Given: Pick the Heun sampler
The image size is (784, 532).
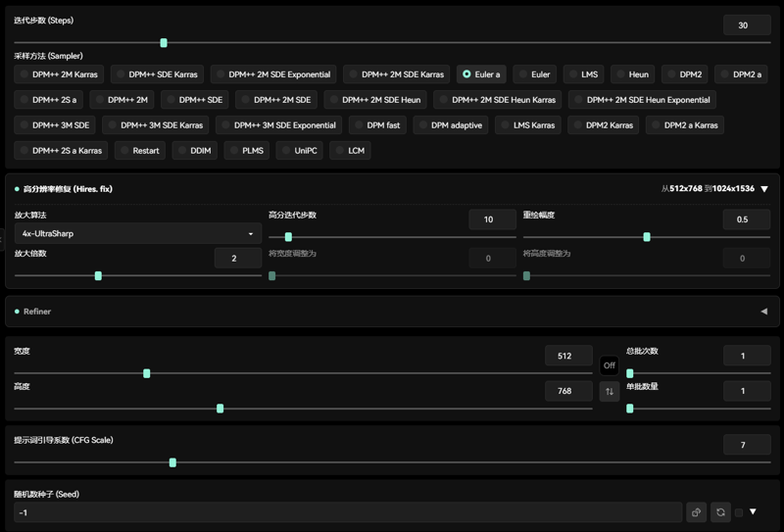Looking at the screenshot, I should pos(632,74).
